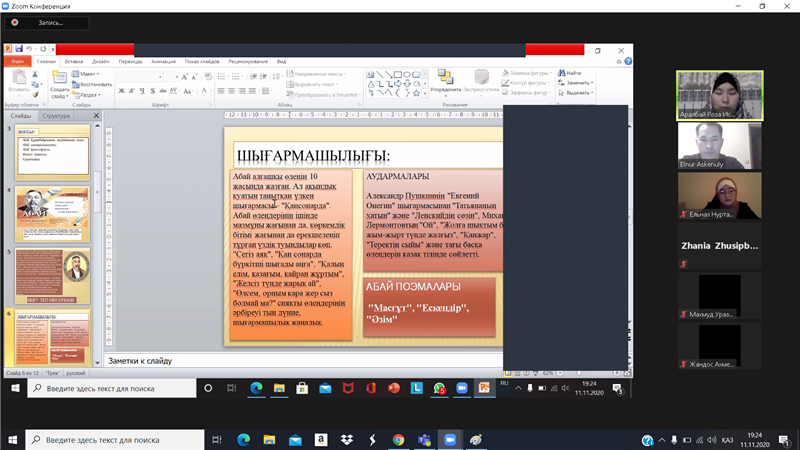Viewport: 800px width, 450px height.
Task: Click Microsoft Edge icon in bottom taskbar
Action: pos(242,439)
